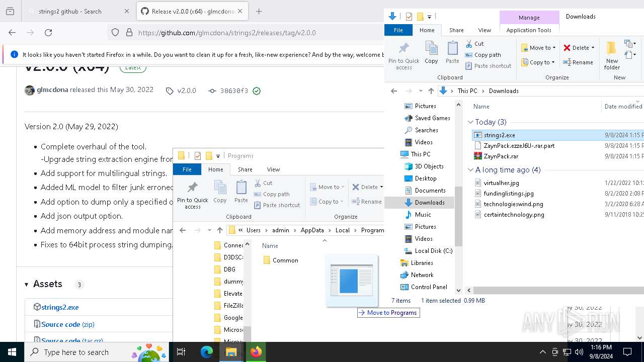Open Application Tools tab in Downloads window
The width and height of the screenshot is (644, 362).
point(529,30)
